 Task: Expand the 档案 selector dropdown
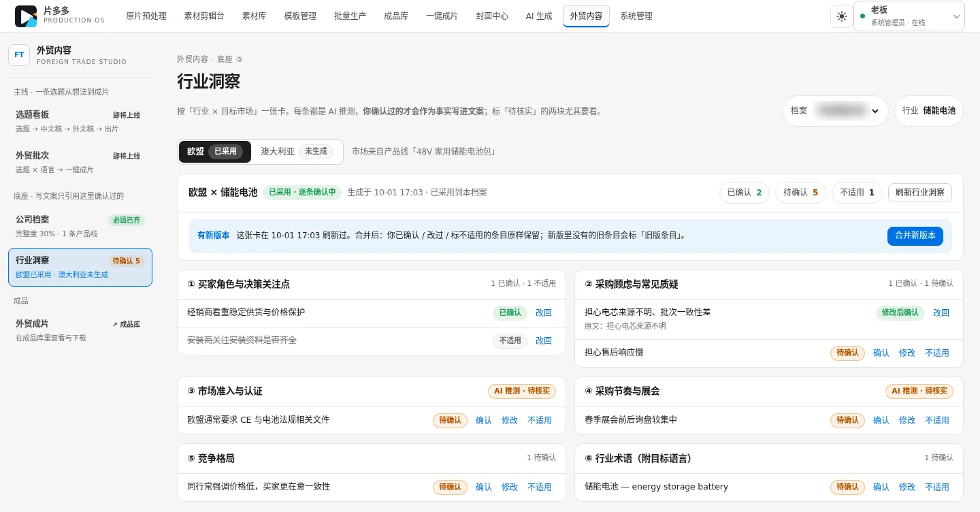836,110
